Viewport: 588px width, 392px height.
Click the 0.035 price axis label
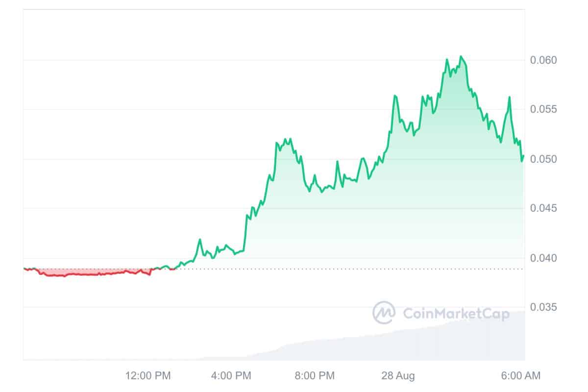[x=543, y=307]
